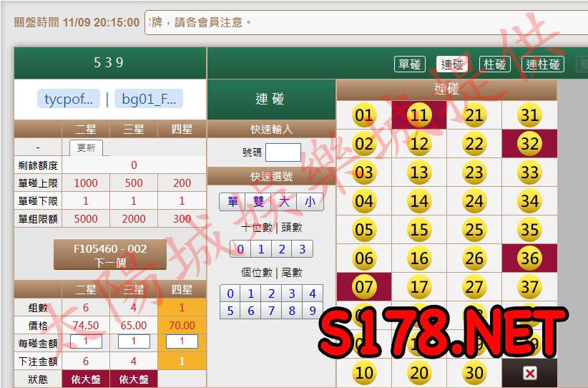Click the 四星 price 70.00 cell
Screen dimensions: 588x388
182,325
